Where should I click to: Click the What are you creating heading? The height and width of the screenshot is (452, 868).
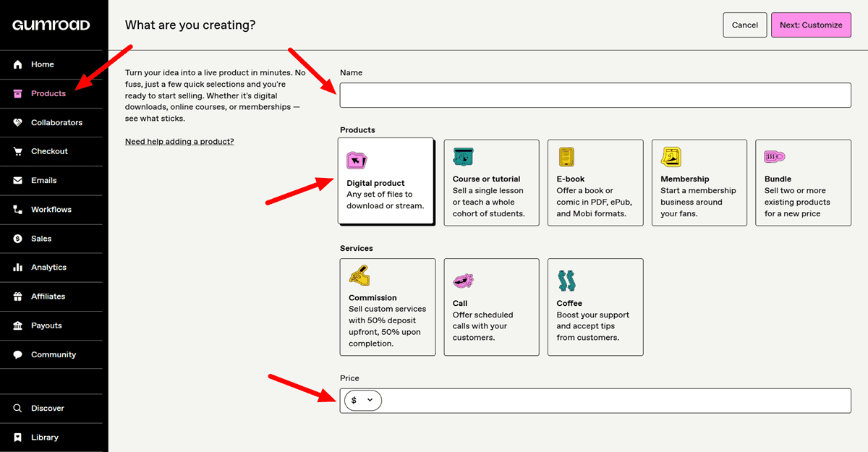point(190,25)
